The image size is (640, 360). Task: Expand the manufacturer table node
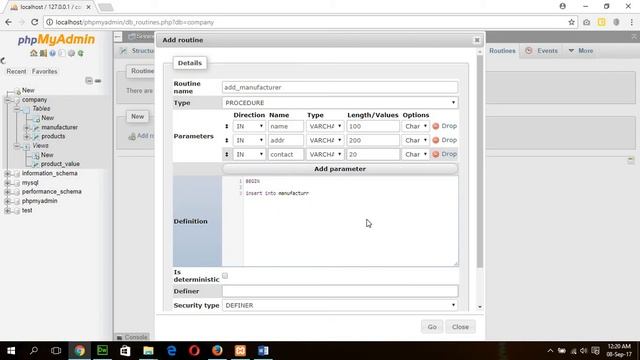(x=27, y=127)
